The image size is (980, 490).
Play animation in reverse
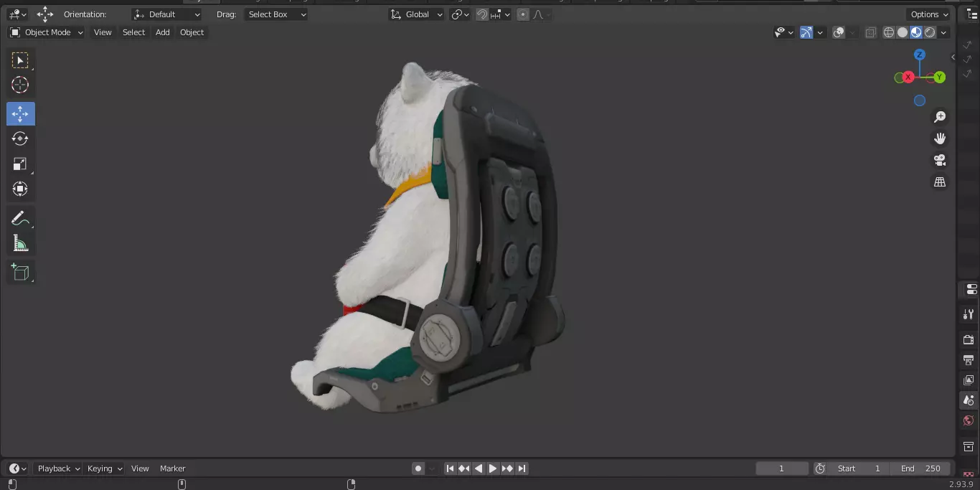pos(479,468)
